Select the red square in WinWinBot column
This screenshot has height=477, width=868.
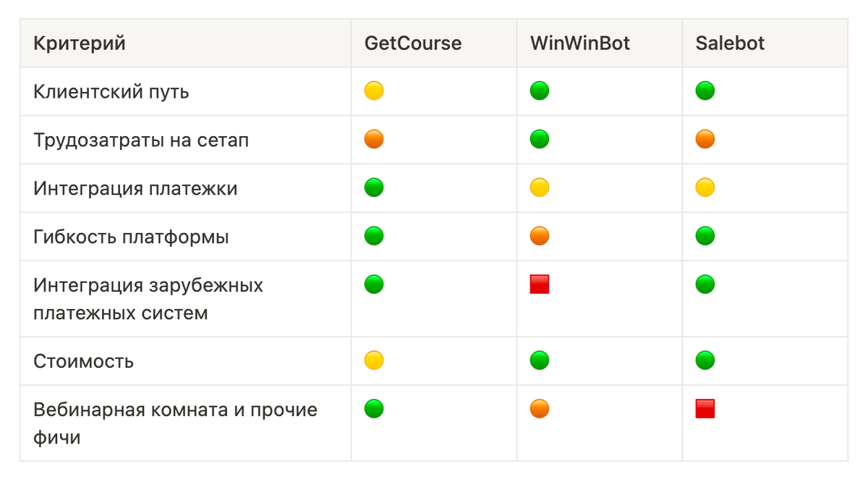click(x=540, y=284)
